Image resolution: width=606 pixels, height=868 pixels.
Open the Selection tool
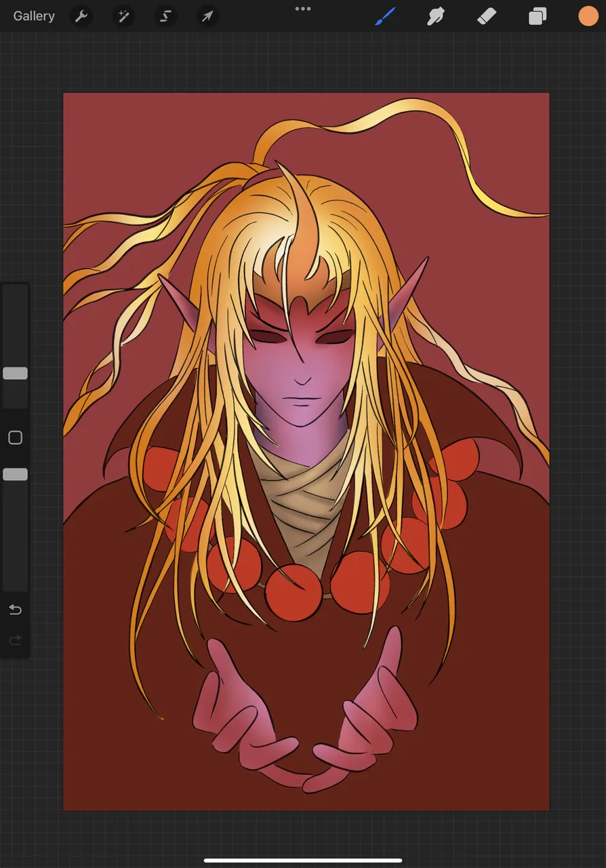coord(165,16)
